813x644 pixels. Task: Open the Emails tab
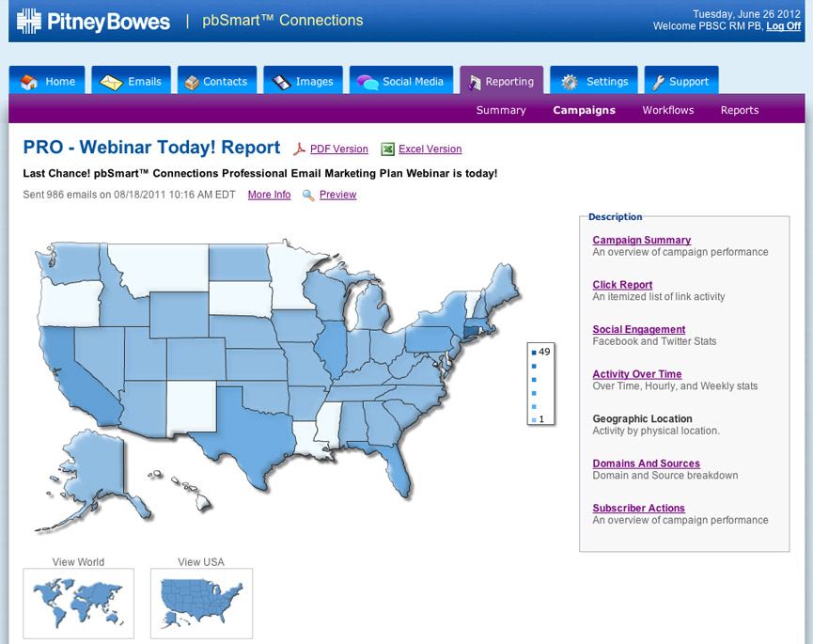coord(132,80)
